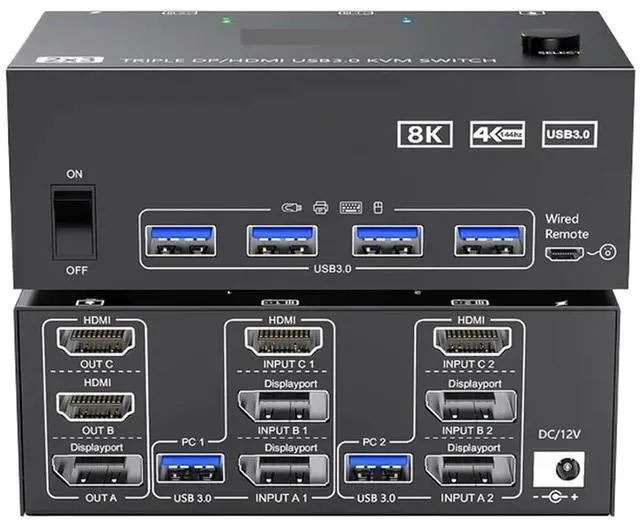Viewport: 640px width, 525px height.
Task: Click the 'USB 3.0' label under PC 2
Action: pyautogui.click(x=376, y=498)
